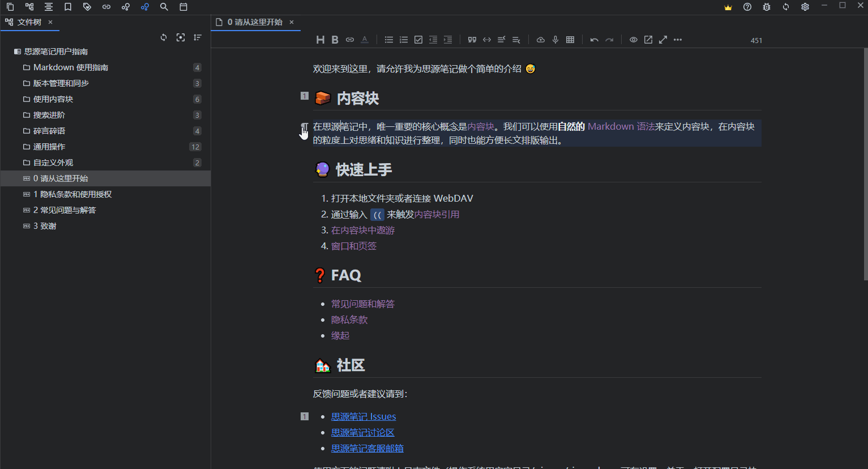Start audio recording with microphone icon
The width and height of the screenshot is (868, 469).
pyautogui.click(x=555, y=40)
